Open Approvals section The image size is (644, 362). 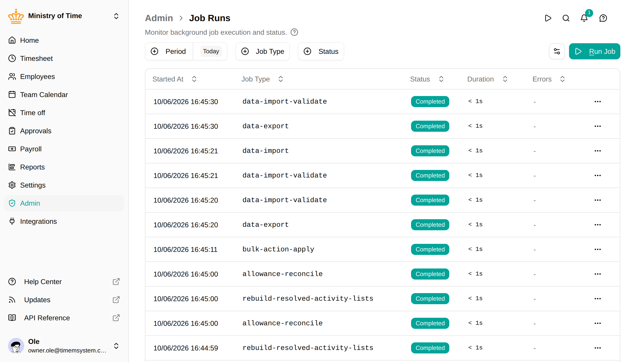[64, 131]
